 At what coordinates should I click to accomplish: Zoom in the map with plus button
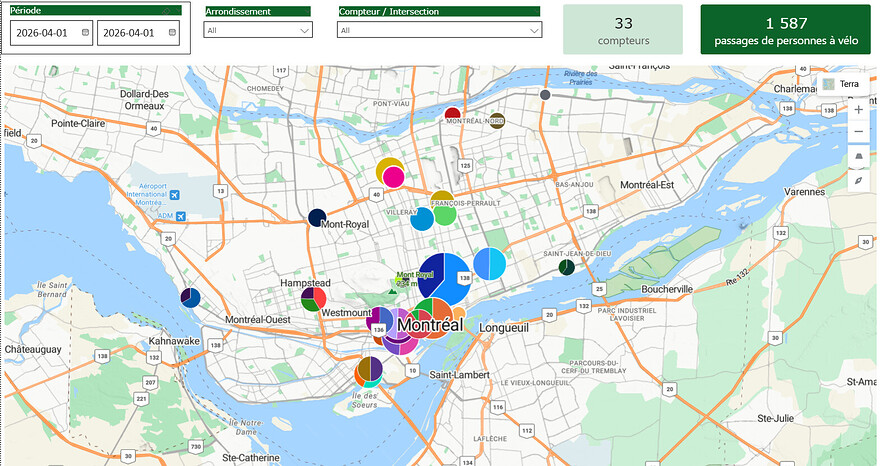pyautogui.click(x=858, y=110)
